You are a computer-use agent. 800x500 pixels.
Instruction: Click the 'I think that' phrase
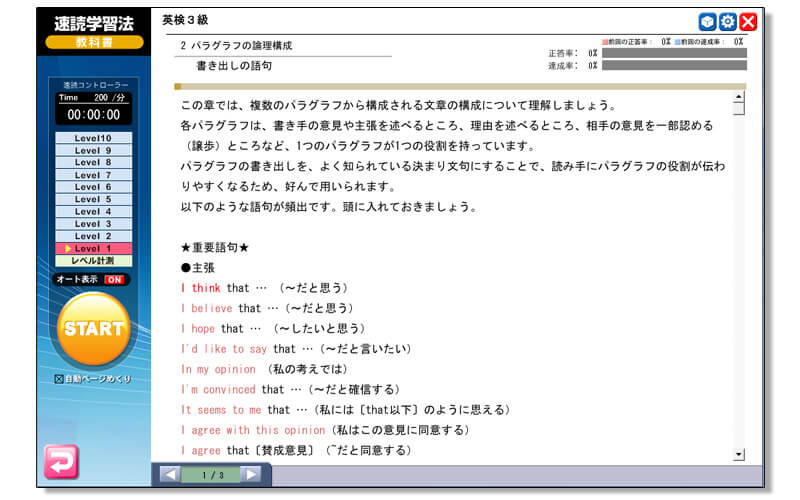click(215, 288)
